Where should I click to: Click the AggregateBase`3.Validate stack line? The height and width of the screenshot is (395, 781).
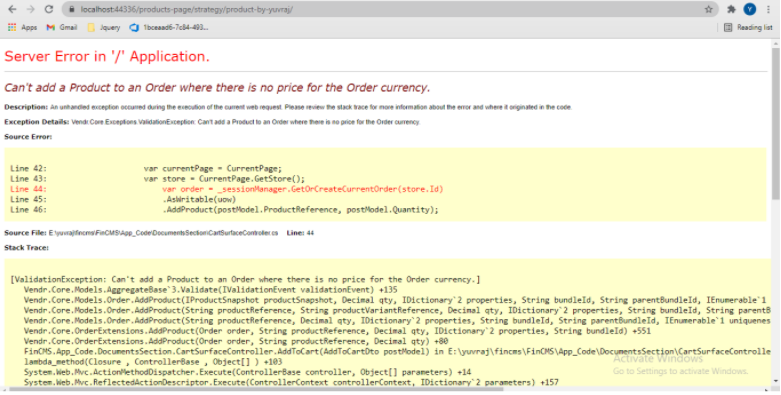pos(211,290)
